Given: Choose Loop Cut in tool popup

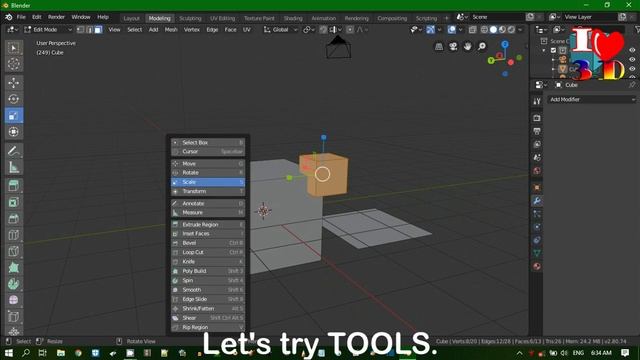Looking at the screenshot, I should 208,252.
